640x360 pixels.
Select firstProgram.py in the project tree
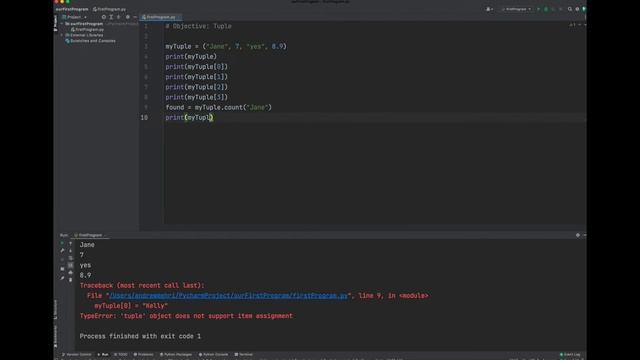click(87, 29)
